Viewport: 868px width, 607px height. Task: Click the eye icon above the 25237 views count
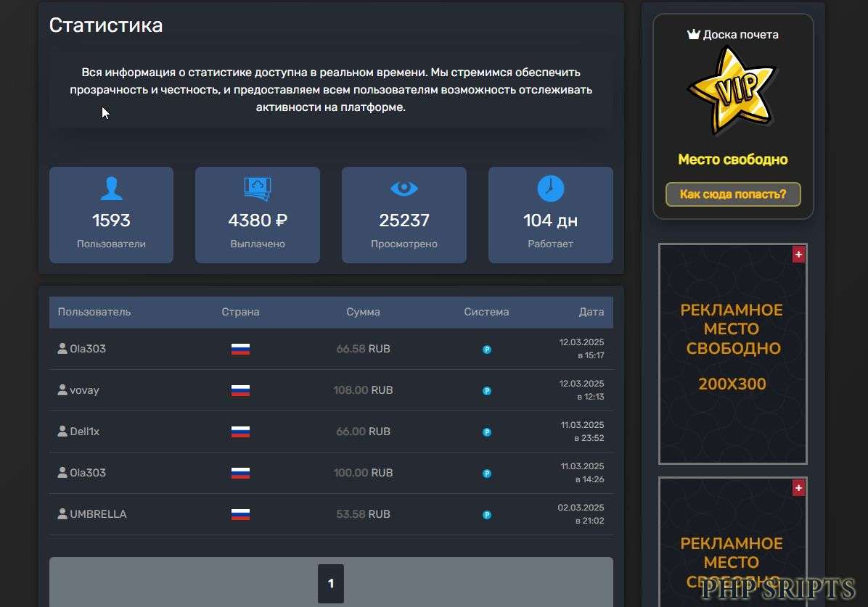point(404,189)
